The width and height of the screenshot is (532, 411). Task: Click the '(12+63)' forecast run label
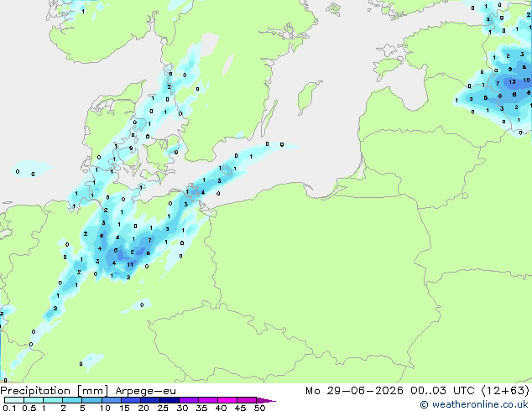[x=505, y=391]
